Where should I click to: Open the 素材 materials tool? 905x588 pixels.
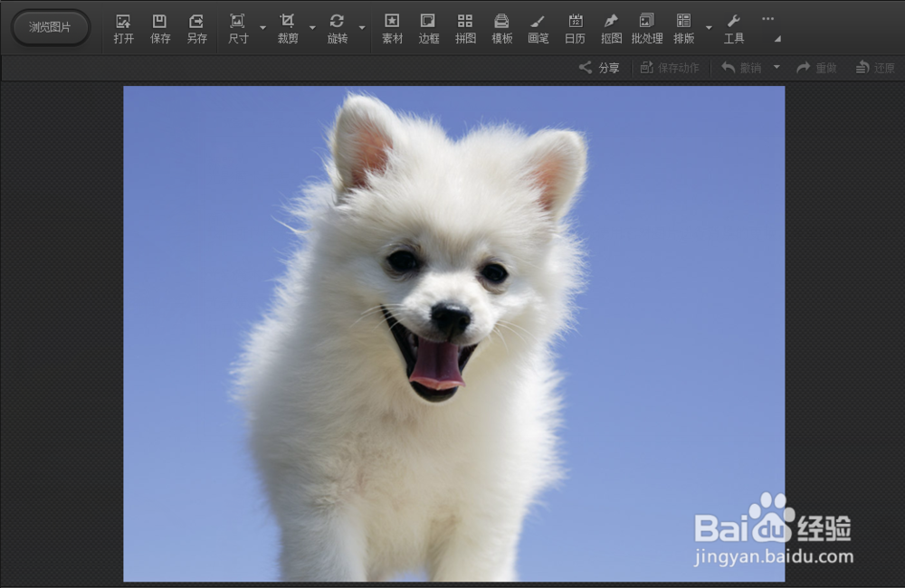click(392, 29)
